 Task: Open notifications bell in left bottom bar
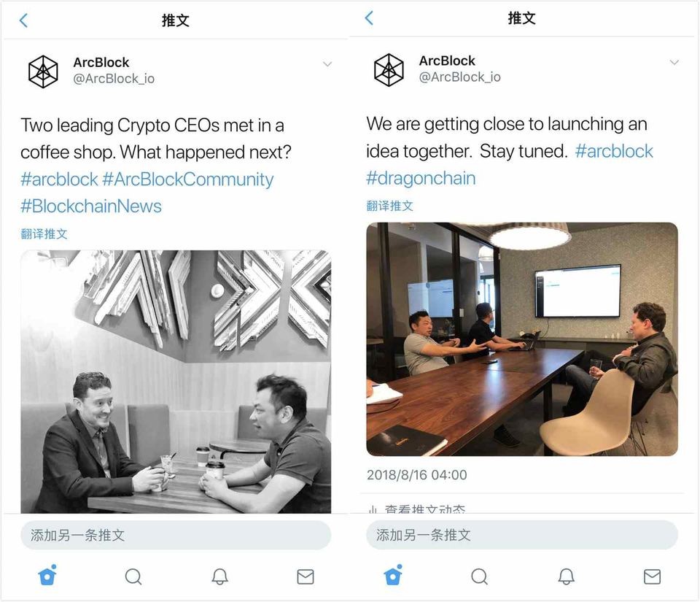click(219, 576)
